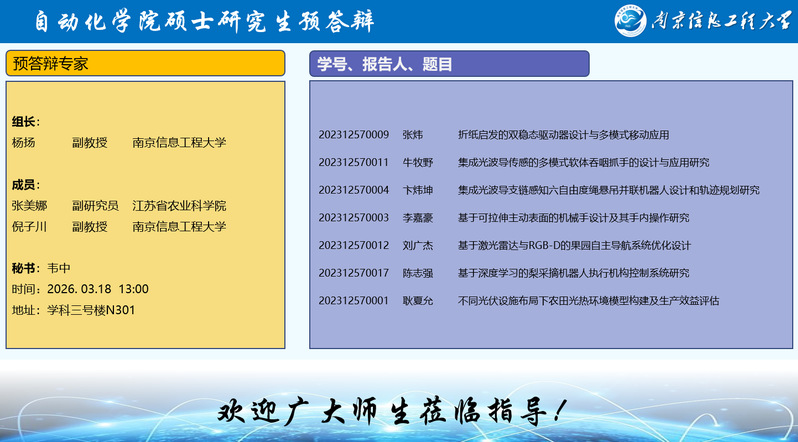
Task: Click 江苏省农业科学院 affiliation text
Action: [179, 205]
